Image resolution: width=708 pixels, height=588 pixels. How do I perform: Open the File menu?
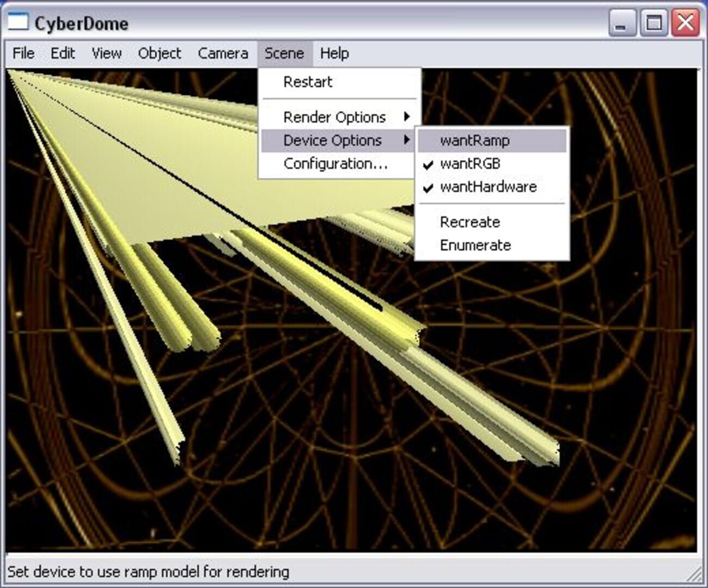[x=23, y=53]
